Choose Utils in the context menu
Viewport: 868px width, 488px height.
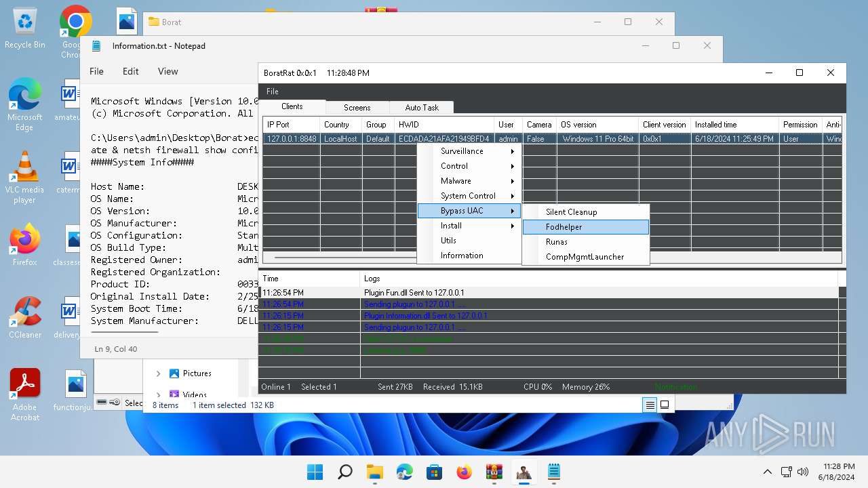pos(469,241)
